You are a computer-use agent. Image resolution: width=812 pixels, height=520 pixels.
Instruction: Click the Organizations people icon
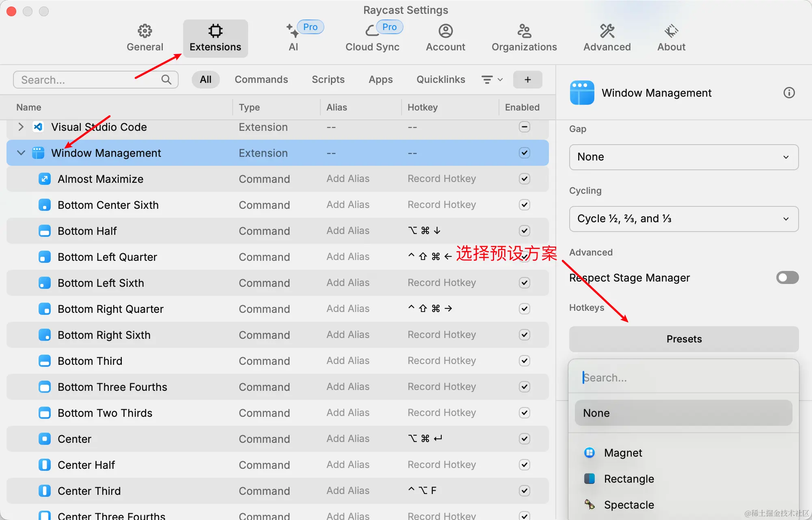[524, 31]
